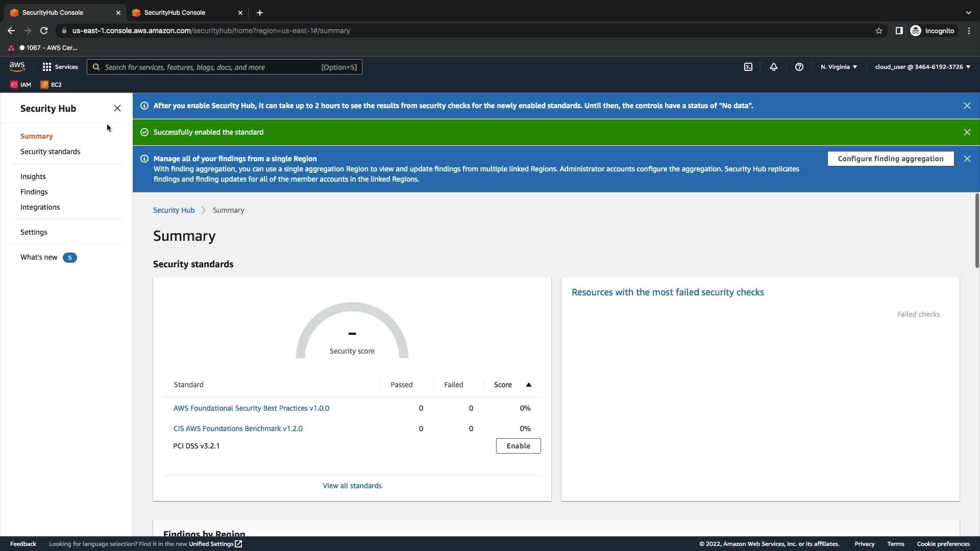
Task: Go to Findings in sidebar
Action: click(34, 192)
